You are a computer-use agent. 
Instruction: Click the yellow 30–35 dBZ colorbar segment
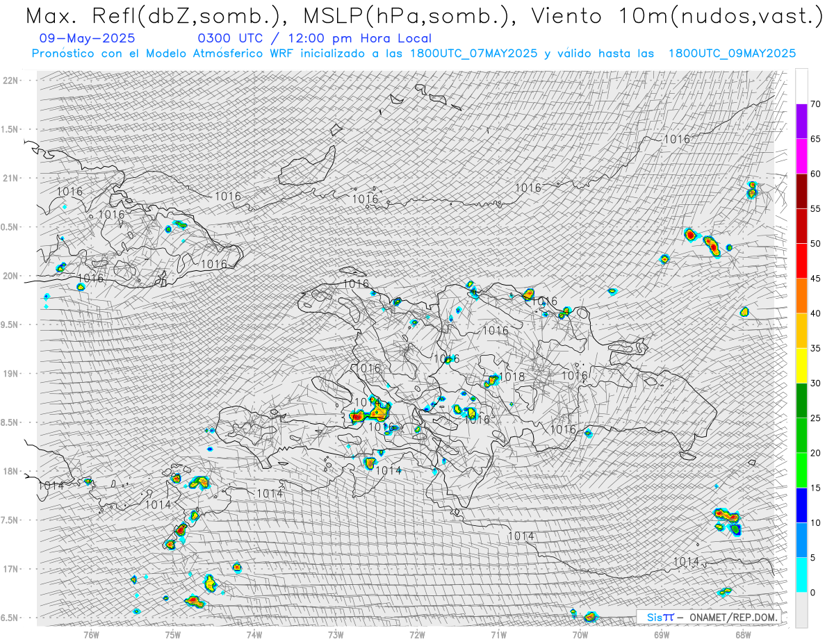coord(801,365)
